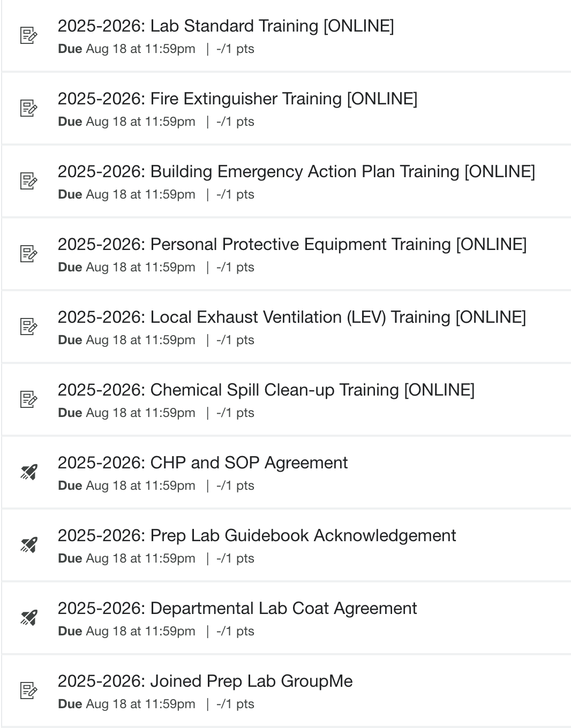
Task: Open Fire Extinguisher Training [ONLINE] link
Action: pyautogui.click(x=237, y=98)
